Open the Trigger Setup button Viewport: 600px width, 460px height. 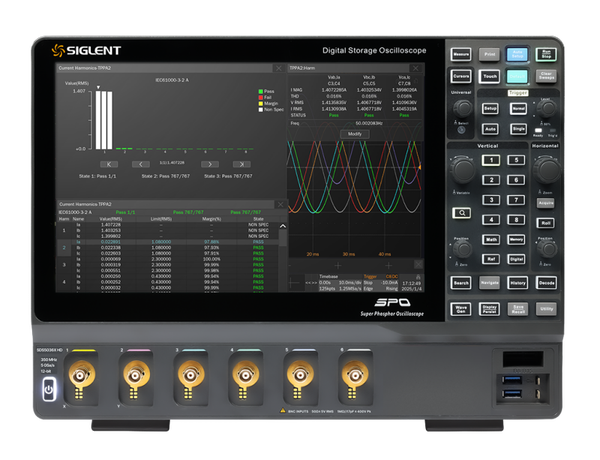490,109
